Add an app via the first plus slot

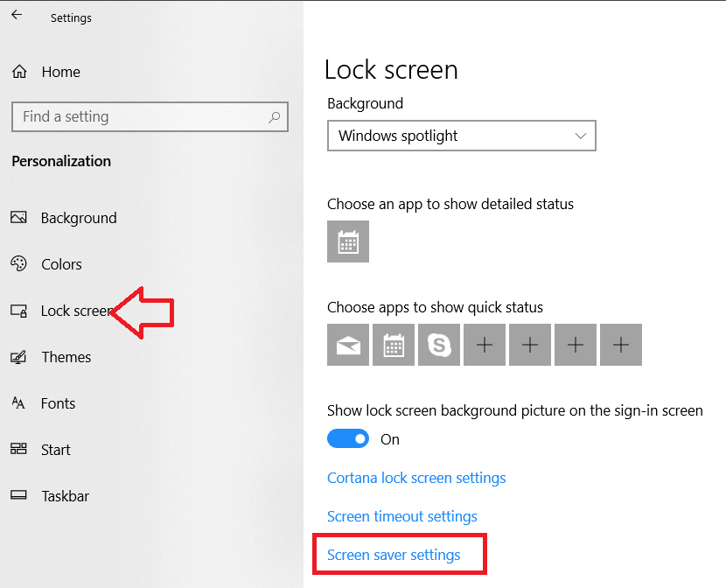[x=484, y=344]
